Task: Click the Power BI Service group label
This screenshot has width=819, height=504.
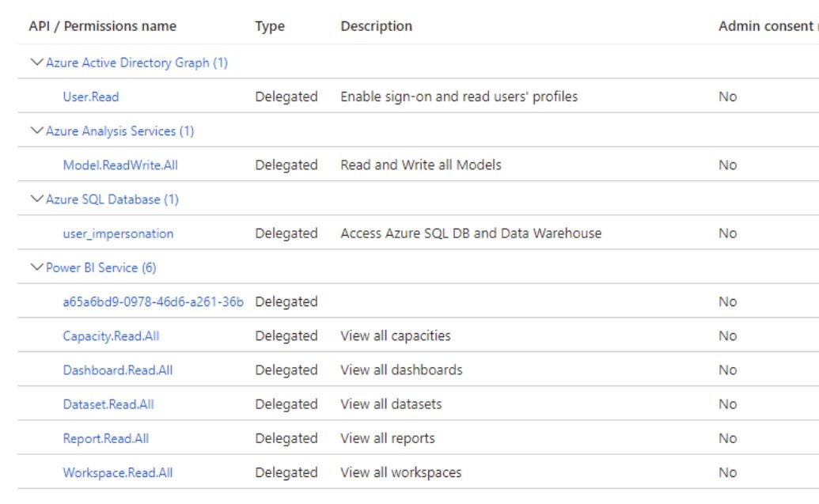Action: [x=101, y=267]
